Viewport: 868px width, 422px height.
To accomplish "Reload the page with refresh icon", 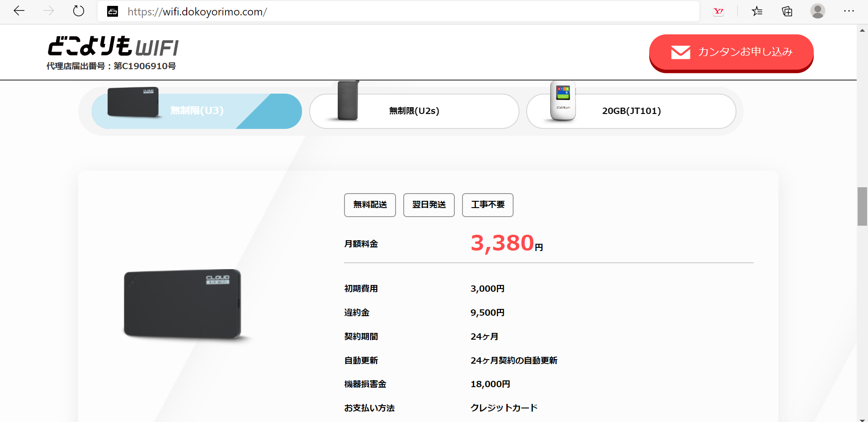I will point(79,11).
